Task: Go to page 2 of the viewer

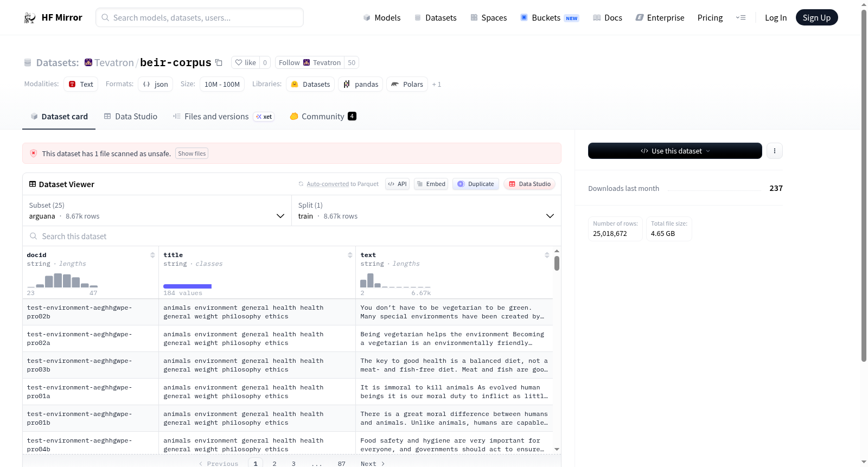Action: pos(275,463)
